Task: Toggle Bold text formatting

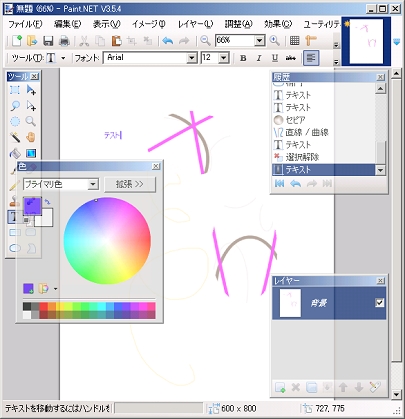Action: 243,58
